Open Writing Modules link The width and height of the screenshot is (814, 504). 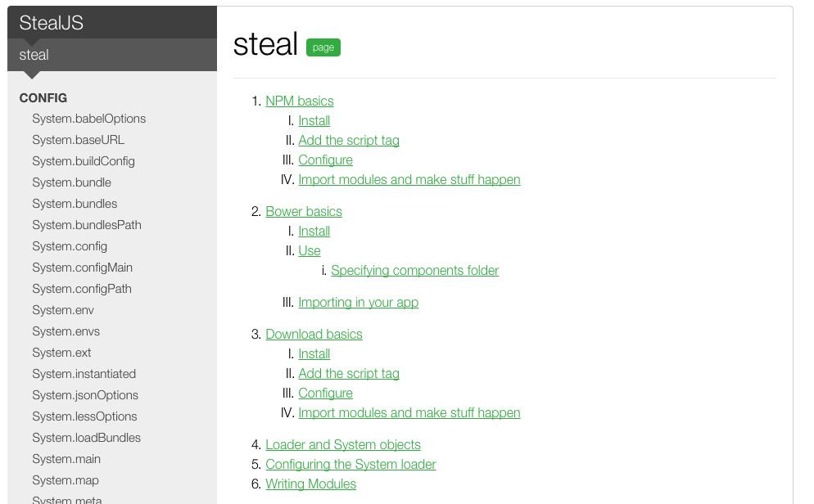point(310,484)
